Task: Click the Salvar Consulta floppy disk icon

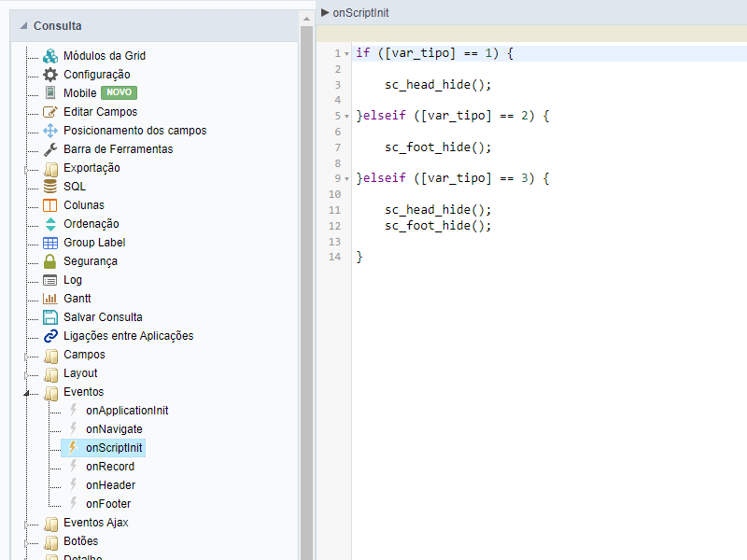Action: [50, 317]
